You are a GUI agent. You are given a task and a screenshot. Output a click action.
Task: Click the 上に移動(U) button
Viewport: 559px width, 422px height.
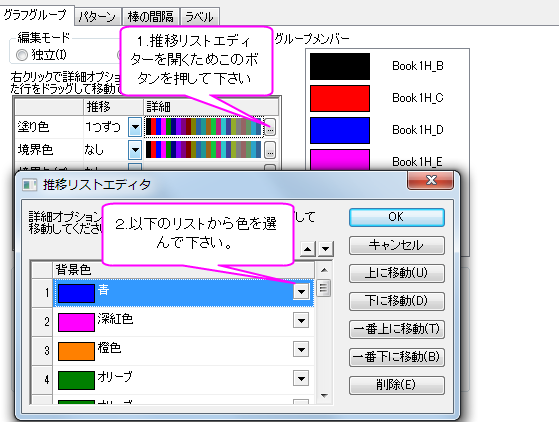[397, 273]
